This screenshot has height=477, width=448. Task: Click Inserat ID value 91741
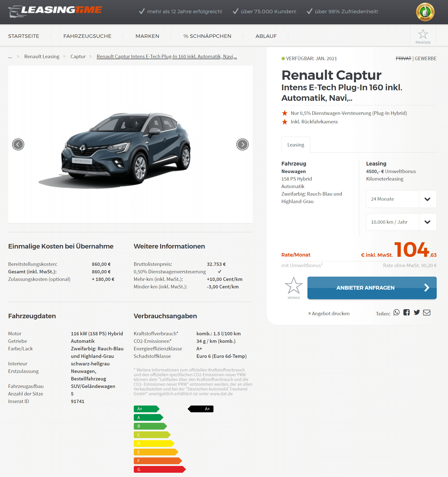tap(78, 401)
